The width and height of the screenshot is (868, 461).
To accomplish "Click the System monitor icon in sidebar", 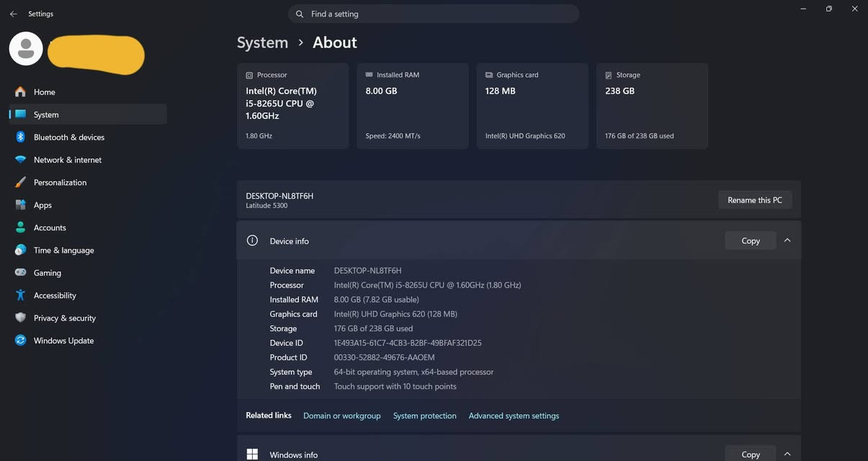I will click(x=20, y=115).
